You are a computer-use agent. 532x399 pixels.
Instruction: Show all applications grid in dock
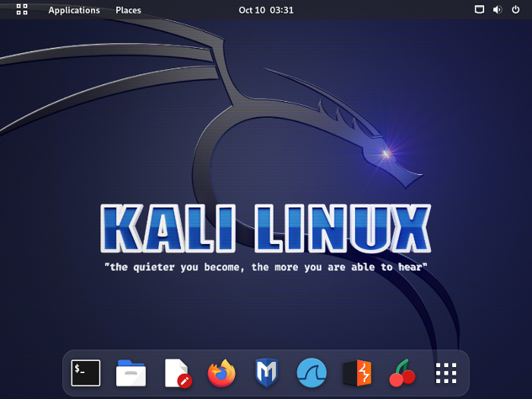[x=446, y=373]
